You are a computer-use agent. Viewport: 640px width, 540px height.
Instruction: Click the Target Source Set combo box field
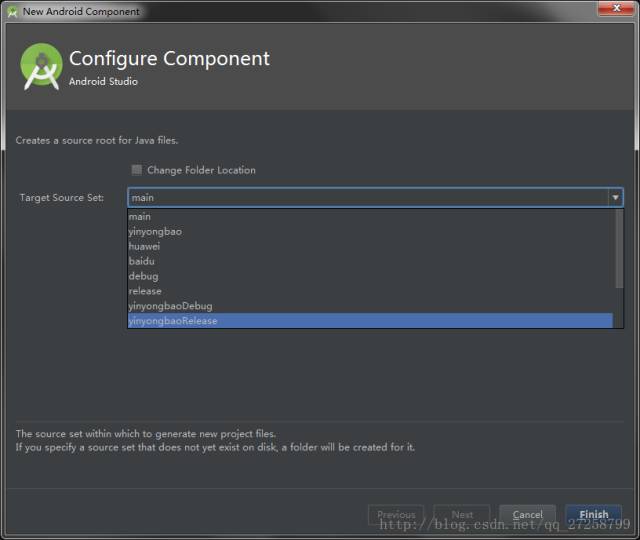pos(375,198)
